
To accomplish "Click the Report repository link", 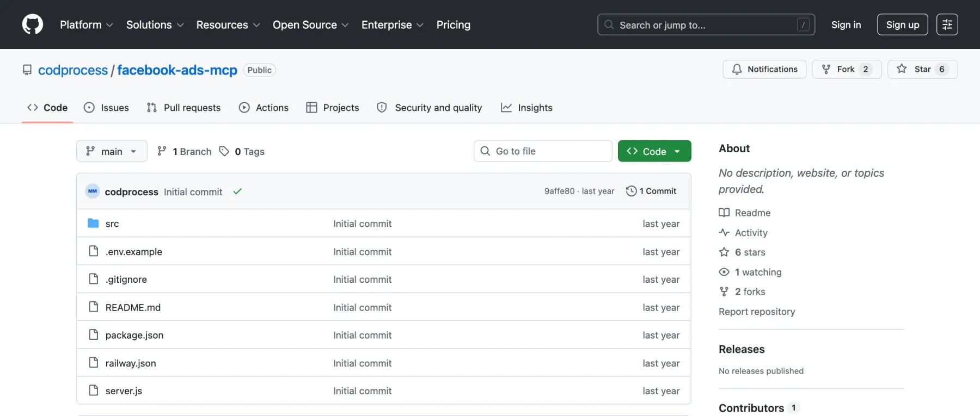I will click(x=757, y=312).
